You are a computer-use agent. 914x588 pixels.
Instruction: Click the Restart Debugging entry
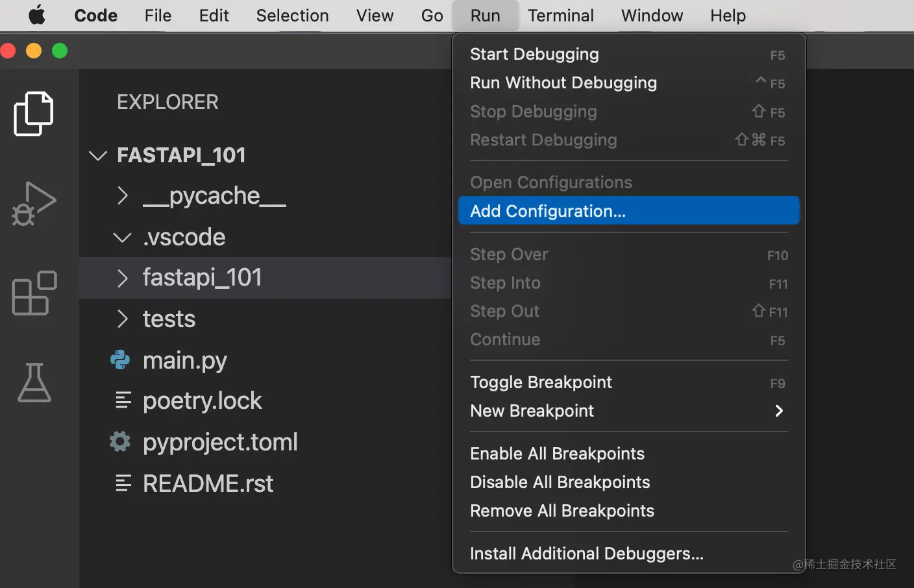(628, 140)
